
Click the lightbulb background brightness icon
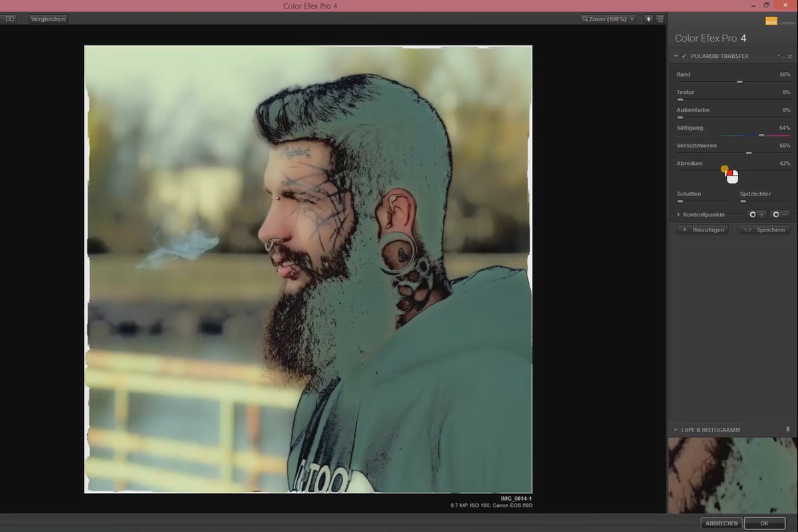coord(648,19)
